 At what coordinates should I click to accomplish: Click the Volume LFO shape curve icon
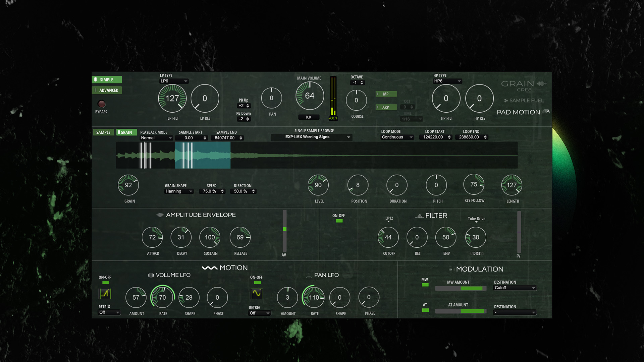(105, 293)
